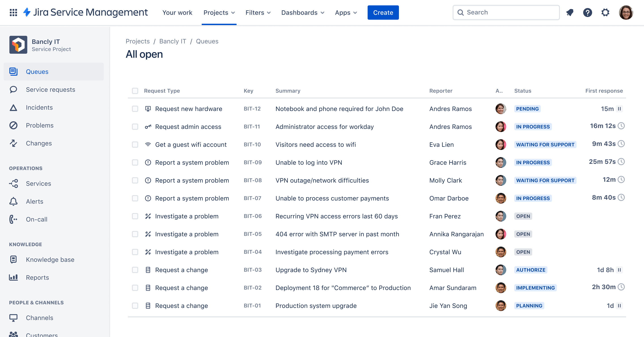Expand the Dashboards dropdown menu
The image size is (644, 337).
click(x=303, y=12)
